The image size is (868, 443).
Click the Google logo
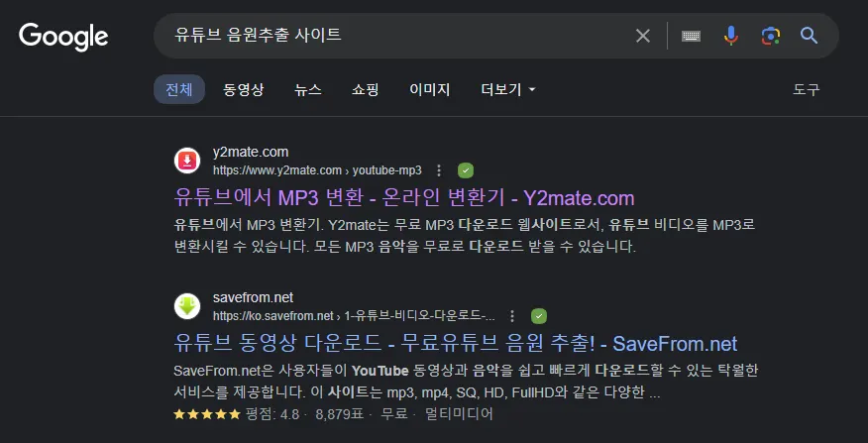[x=63, y=37]
